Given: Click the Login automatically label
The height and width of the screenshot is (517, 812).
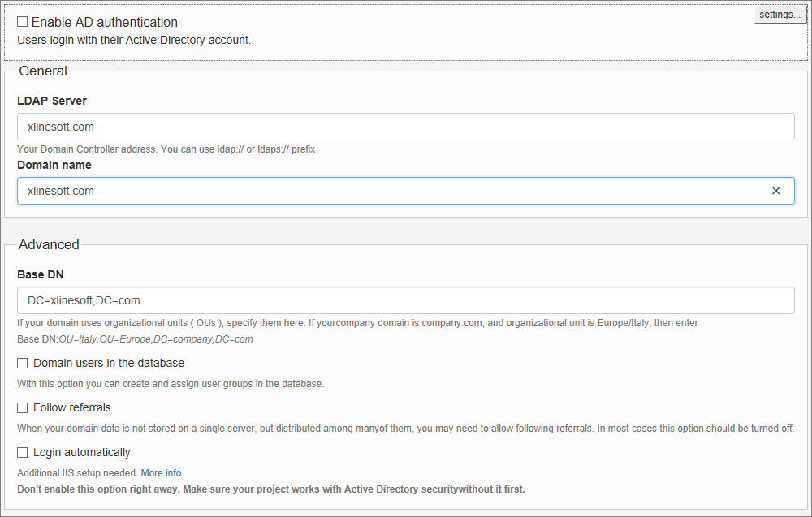Looking at the screenshot, I should [x=80, y=452].
